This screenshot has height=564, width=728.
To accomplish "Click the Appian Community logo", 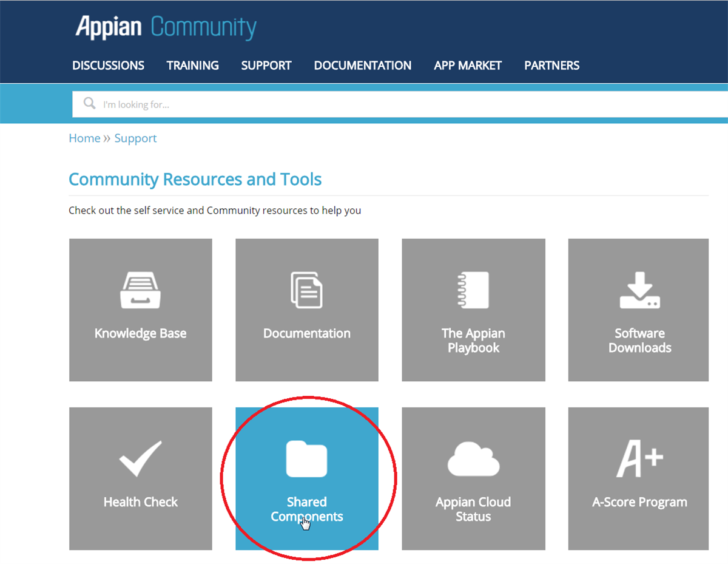I will [x=166, y=28].
